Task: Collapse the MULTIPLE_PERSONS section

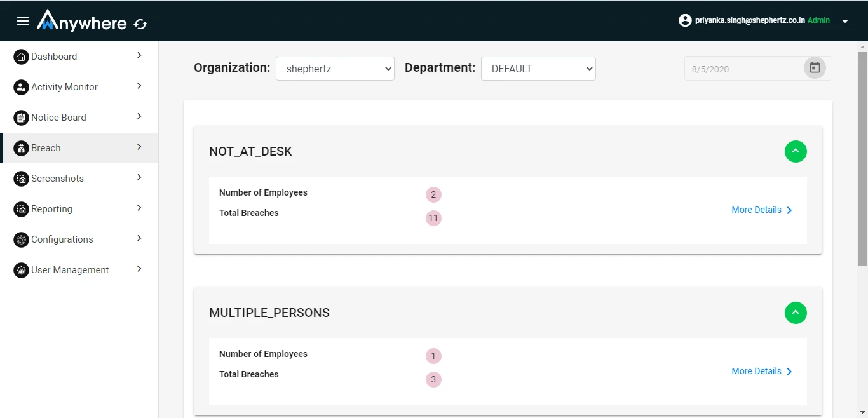Action: click(x=796, y=313)
